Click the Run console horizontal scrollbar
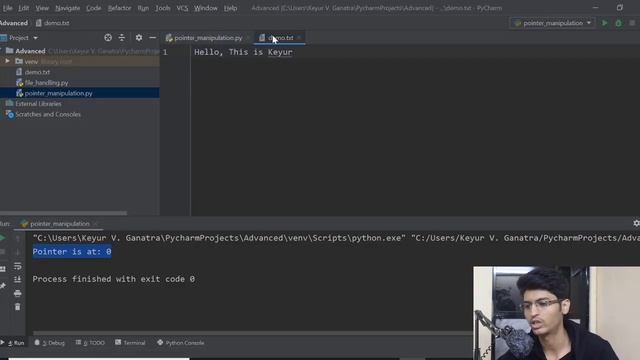Viewport: 640px width, 360px height. (x=252, y=333)
